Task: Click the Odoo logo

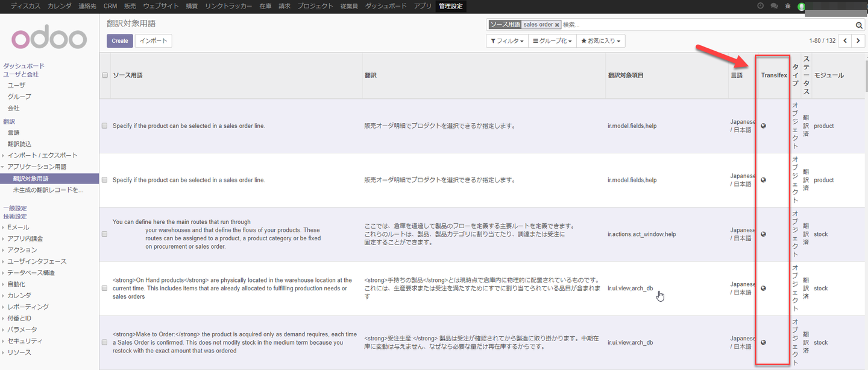Action: click(49, 39)
